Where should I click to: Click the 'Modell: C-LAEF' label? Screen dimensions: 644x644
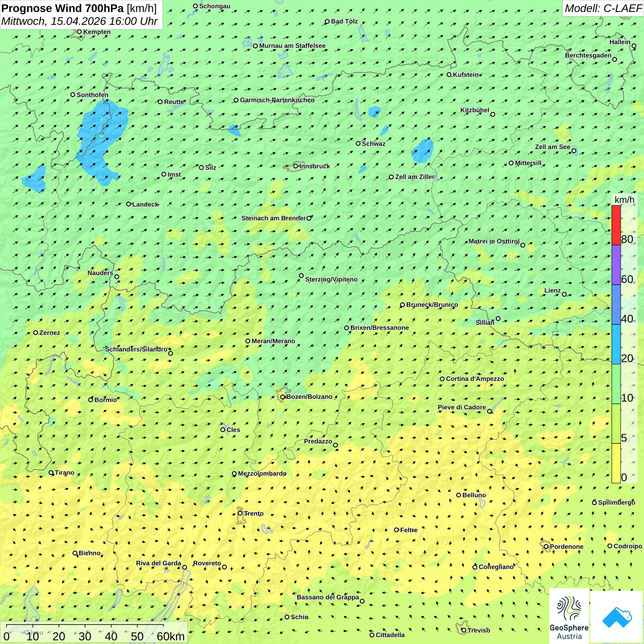click(603, 8)
